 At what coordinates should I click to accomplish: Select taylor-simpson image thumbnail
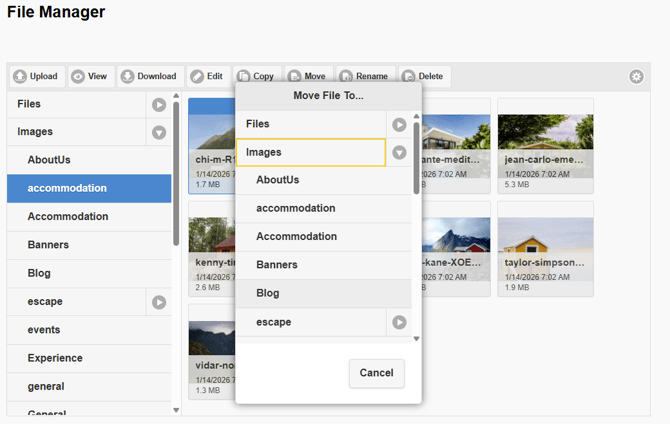pos(546,249)
